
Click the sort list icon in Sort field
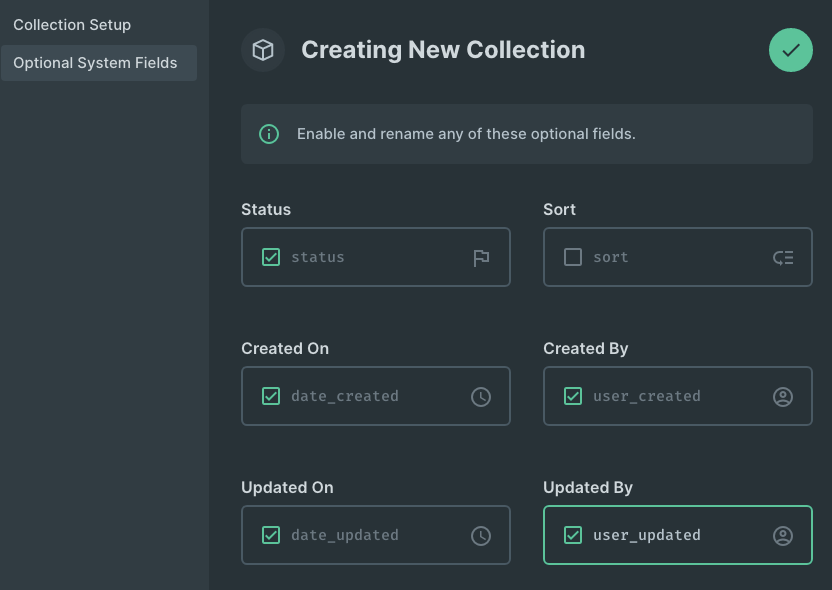(783, 258)
